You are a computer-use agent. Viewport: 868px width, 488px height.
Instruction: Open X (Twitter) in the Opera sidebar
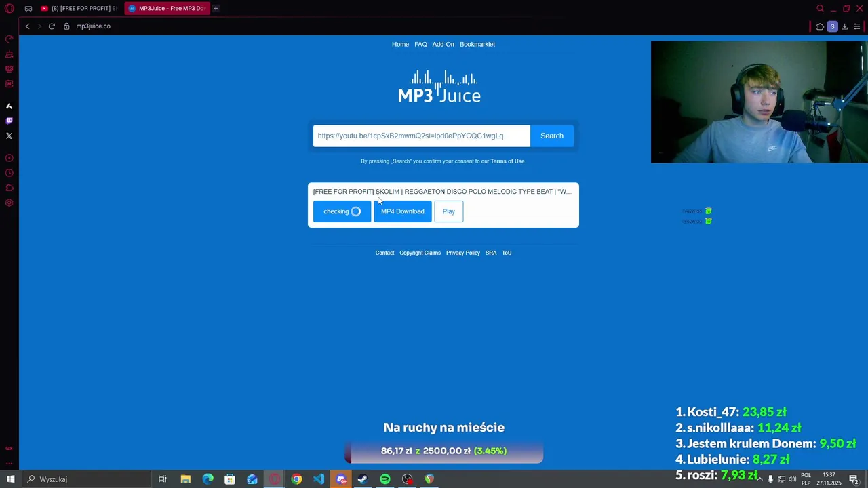coord(9,136)
